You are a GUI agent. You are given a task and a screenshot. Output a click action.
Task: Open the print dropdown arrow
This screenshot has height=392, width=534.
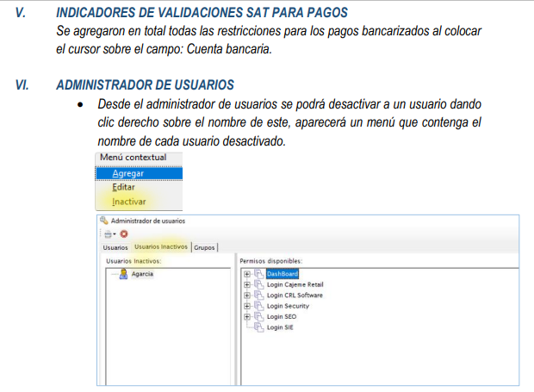pyautogui.click(x=115, y=234)
